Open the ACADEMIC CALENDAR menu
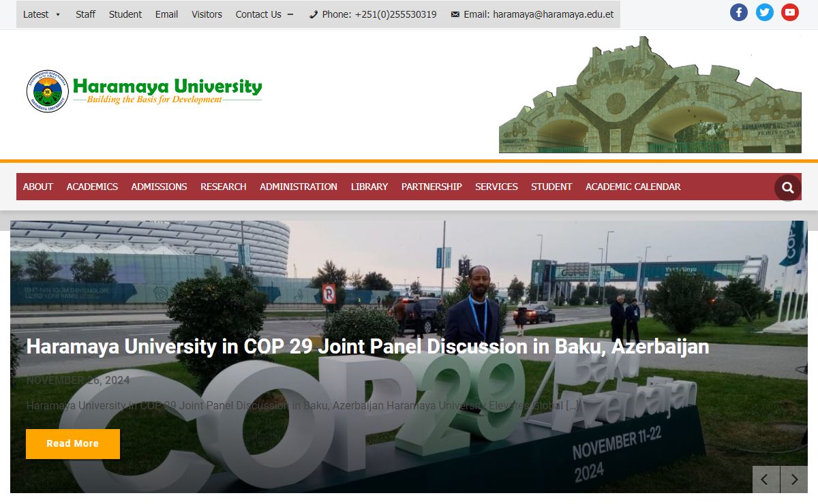Image resolution: width=818 pixels, height=504 pixels. [x=633, y=187]
